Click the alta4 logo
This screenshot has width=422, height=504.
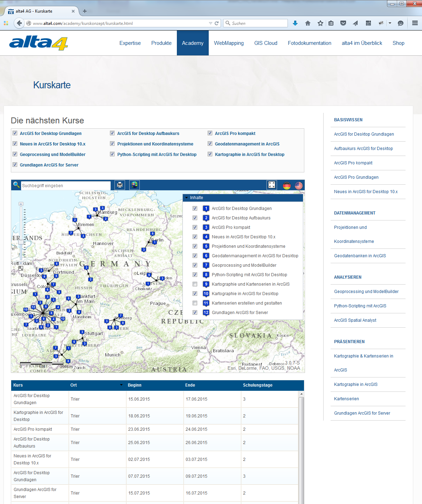(x=39, y=43)
